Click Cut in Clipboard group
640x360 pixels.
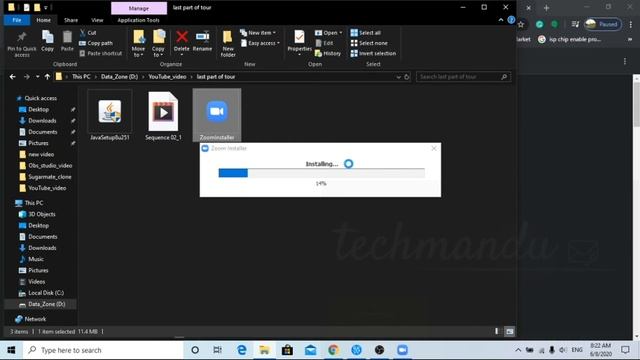tap(88, 33)
